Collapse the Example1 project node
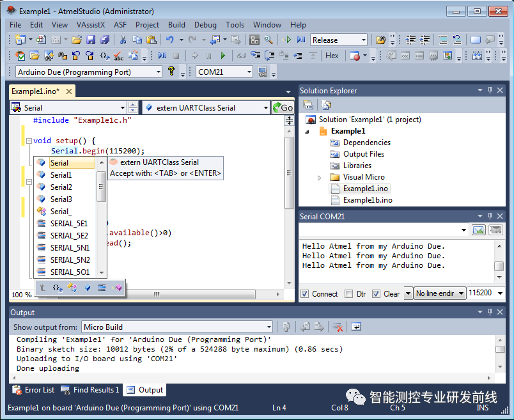This screenshot has height=420, width=514. point(307,132)
